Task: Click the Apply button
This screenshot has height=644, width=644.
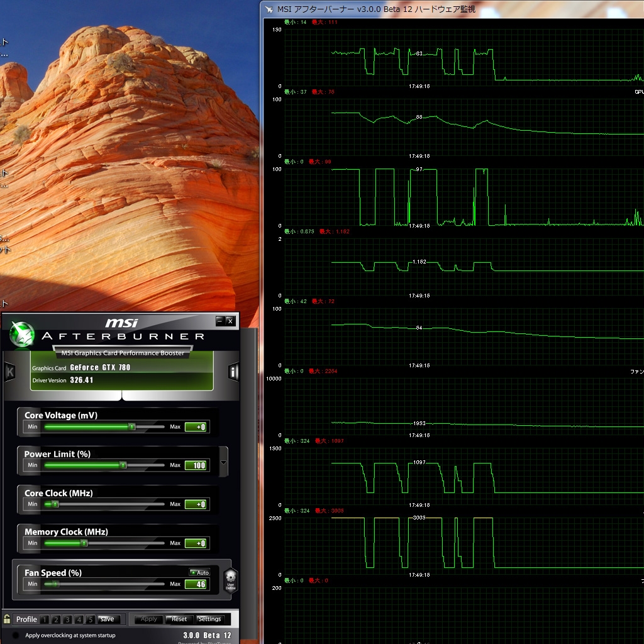Action: coord(148,619)
